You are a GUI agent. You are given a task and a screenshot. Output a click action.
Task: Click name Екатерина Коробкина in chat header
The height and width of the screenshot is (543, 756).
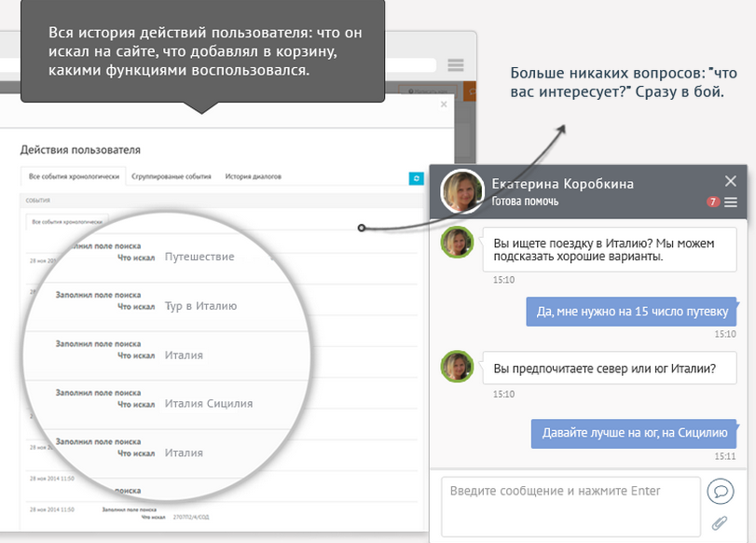click(x=563, y=184)
